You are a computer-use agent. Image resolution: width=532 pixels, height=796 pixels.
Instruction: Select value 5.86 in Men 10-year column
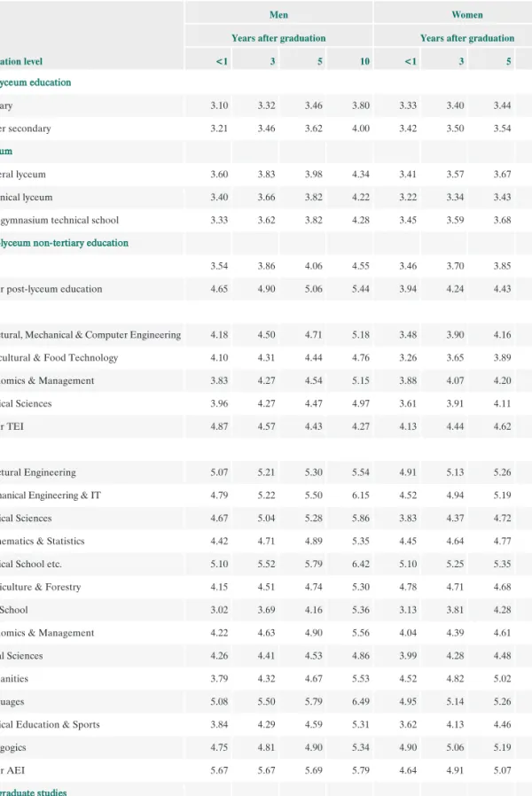click(x=360, y=519)
